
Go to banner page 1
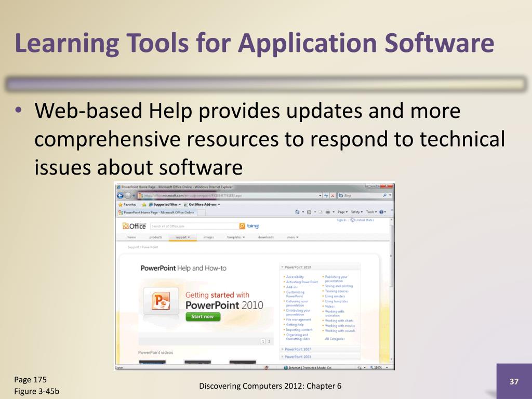tap(262, 341)
